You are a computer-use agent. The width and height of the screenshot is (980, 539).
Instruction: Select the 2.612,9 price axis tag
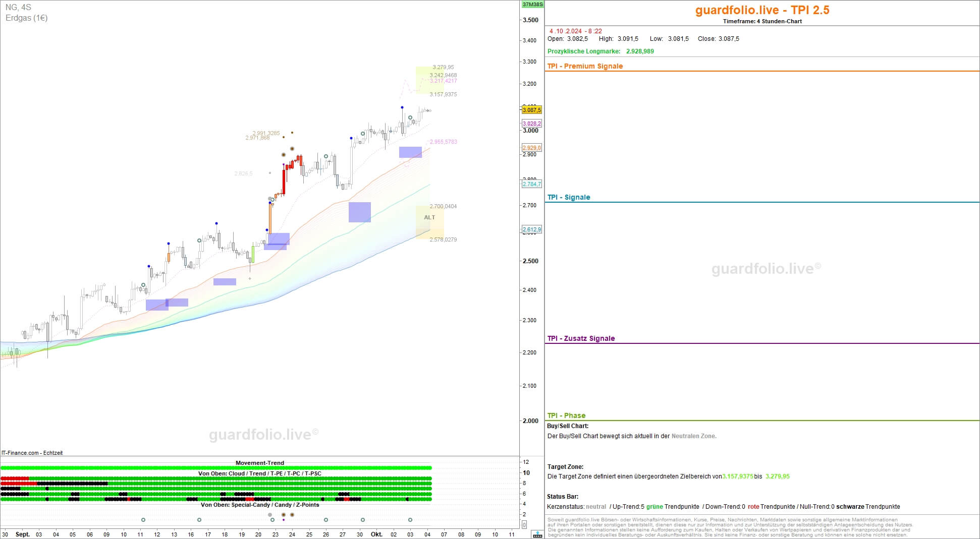pos(532,229)
